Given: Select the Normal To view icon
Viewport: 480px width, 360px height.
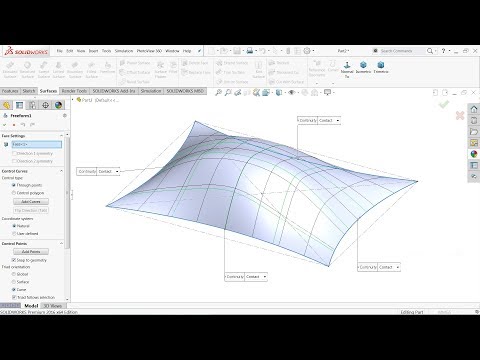Looking at the screenshot, I should click(347, 65).
